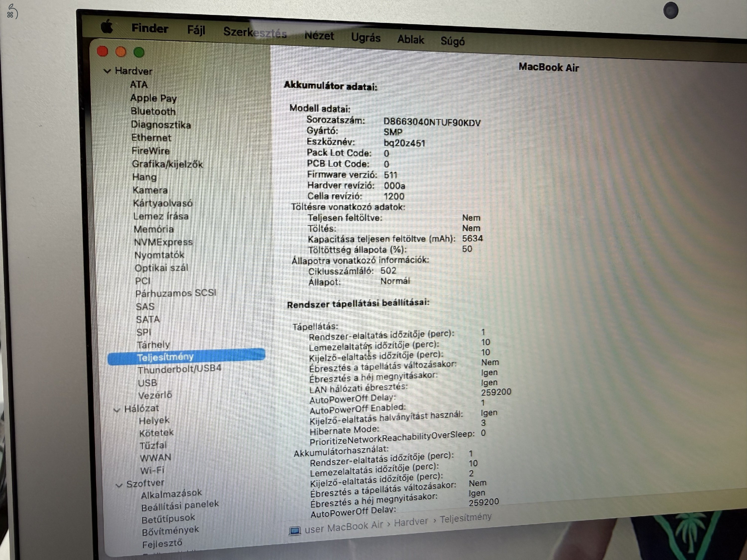Select Nyomtatók in the sidebar
Screen dimensions: 747x560
[159, 255]
